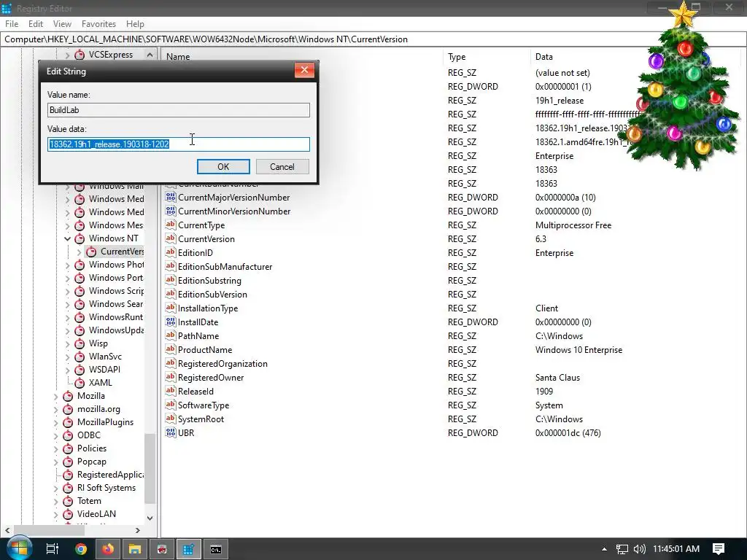
Task: Click the VideoLAN key ornament icon
Action: coord(68,514)
